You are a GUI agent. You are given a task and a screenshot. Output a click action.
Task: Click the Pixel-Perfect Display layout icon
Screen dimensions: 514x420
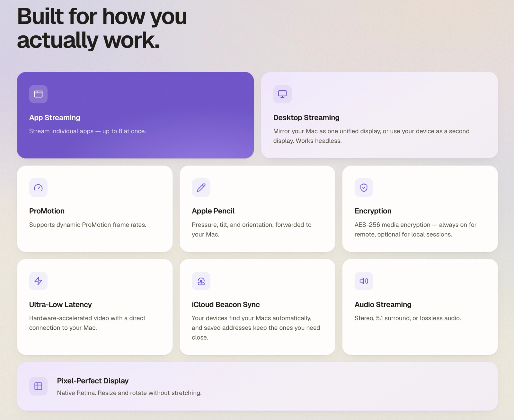click(x=38, y=386)
